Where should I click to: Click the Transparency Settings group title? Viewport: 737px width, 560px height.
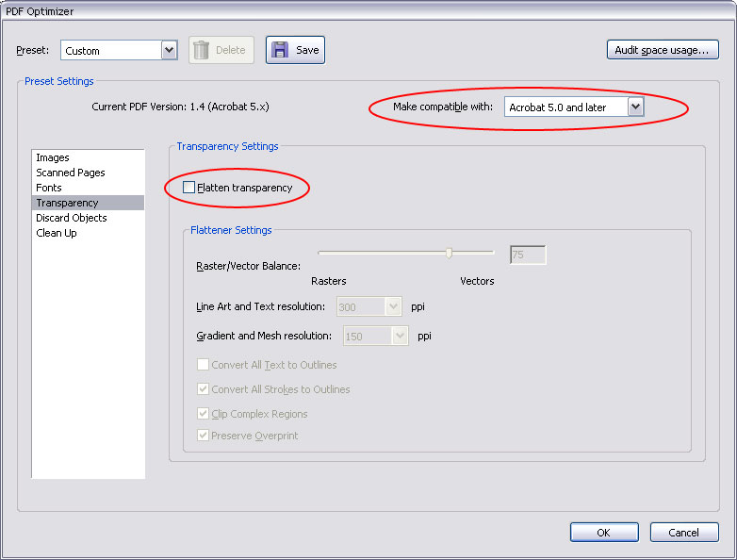coord(227,146)
